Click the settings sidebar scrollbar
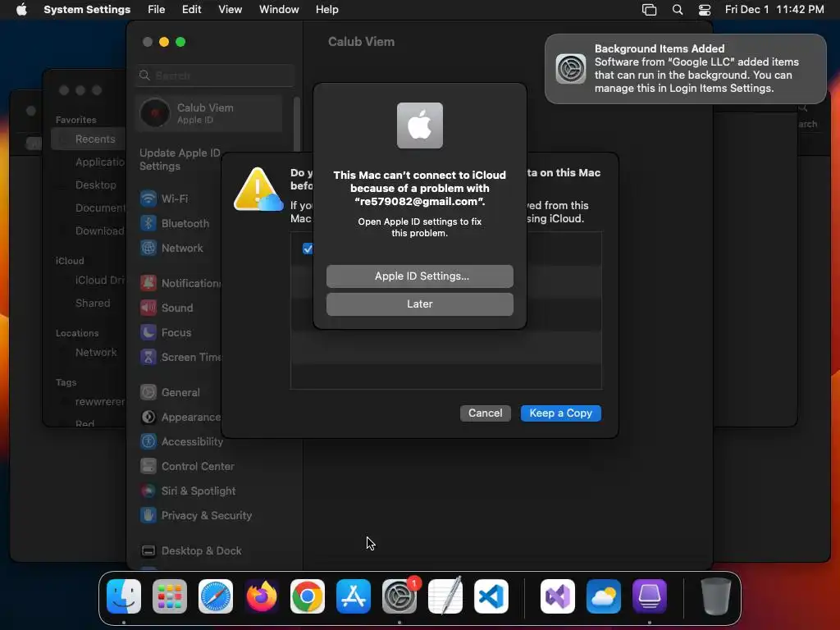Image resolution: width=840 pixels, height=630 pixels. [296, 123]
